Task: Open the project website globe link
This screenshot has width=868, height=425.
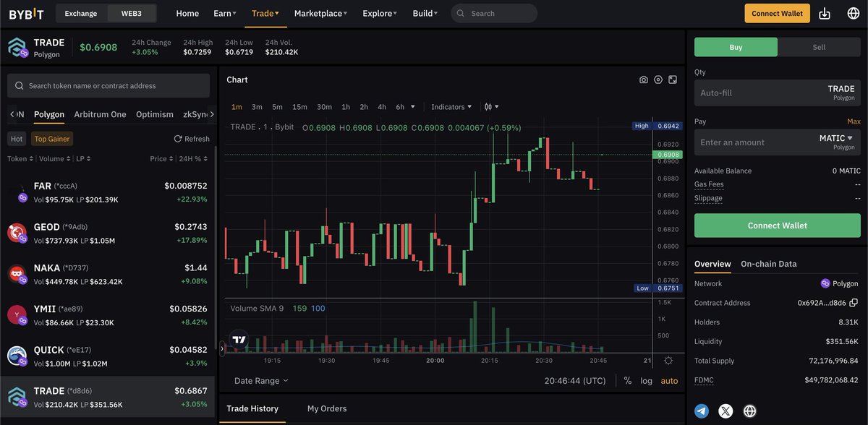Action: pos(749,411)
